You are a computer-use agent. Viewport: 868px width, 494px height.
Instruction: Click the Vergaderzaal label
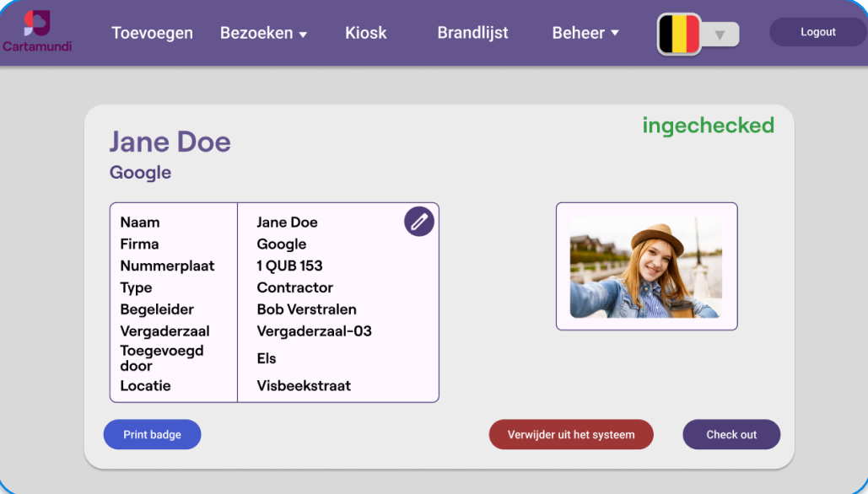click(x=165, y=330)
